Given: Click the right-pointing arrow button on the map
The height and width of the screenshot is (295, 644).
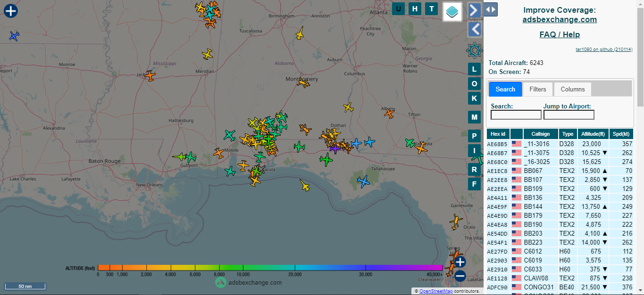Looking at the screenshot, I should tap(475, 10).
